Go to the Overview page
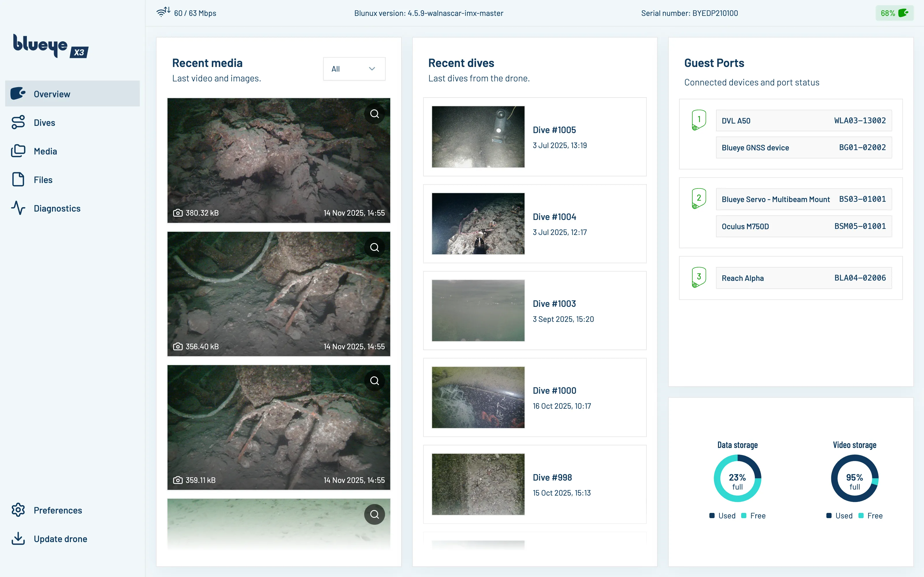This screenshot has height=577, width=924. 72,94
